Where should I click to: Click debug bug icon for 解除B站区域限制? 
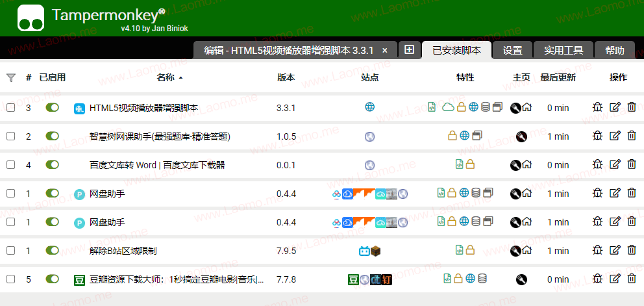point(597,250)
